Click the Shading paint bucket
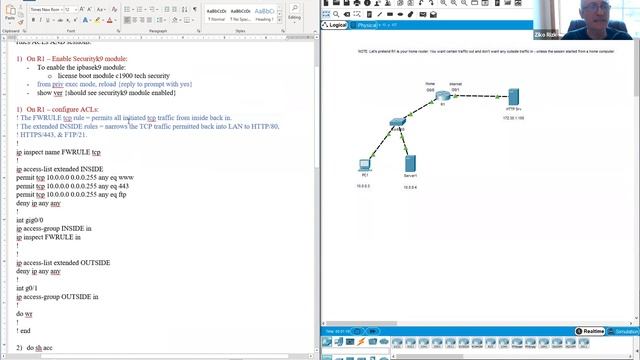 click(175, 20)
